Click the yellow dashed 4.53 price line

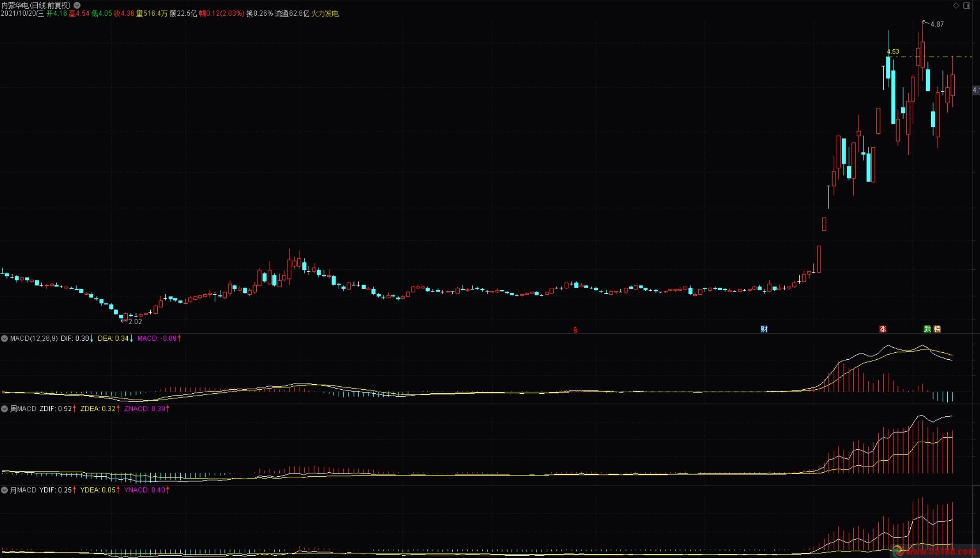(x=930, y=57)
